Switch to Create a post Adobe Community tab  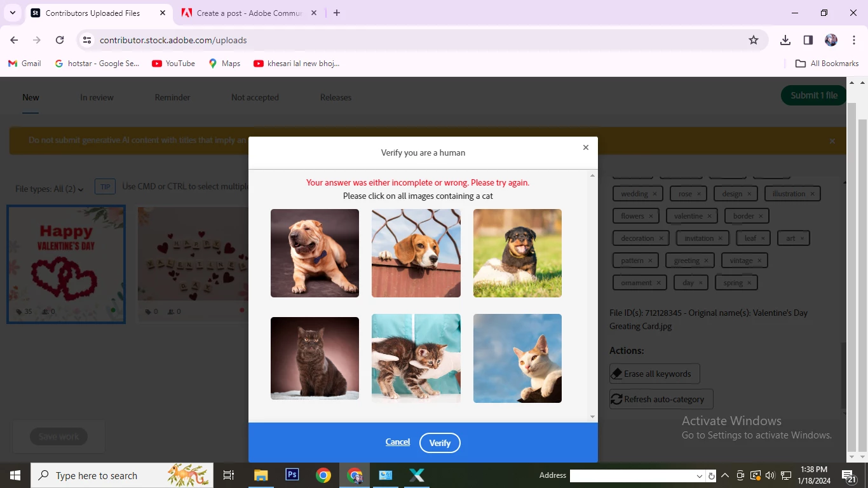pyautogui.click(x=249, y=13)
